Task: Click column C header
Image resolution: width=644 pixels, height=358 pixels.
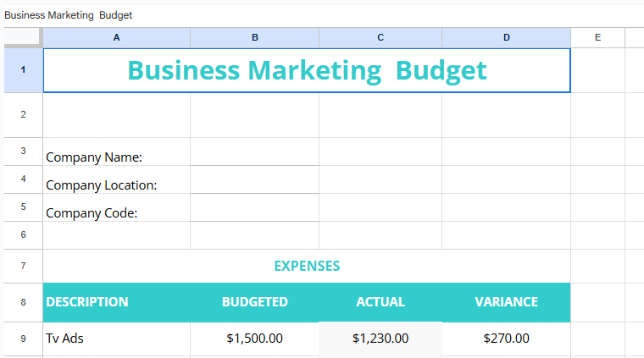Action: coord(380,37)
